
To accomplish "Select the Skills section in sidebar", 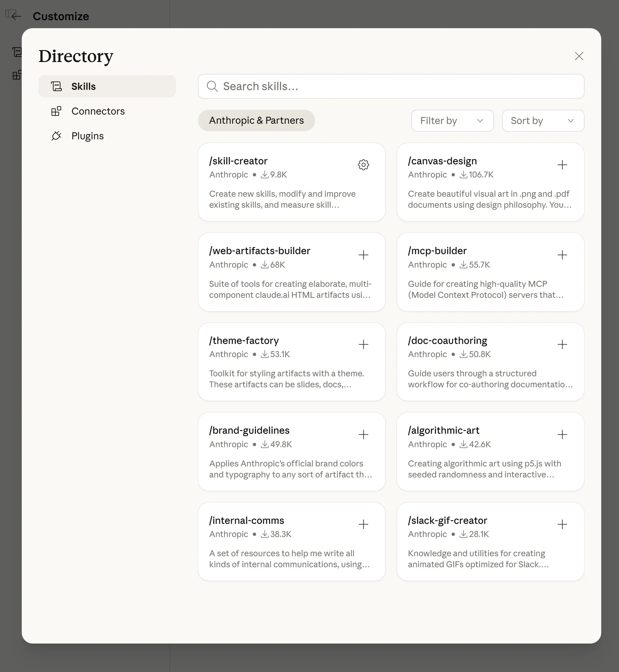I will (x=83, y=86).
